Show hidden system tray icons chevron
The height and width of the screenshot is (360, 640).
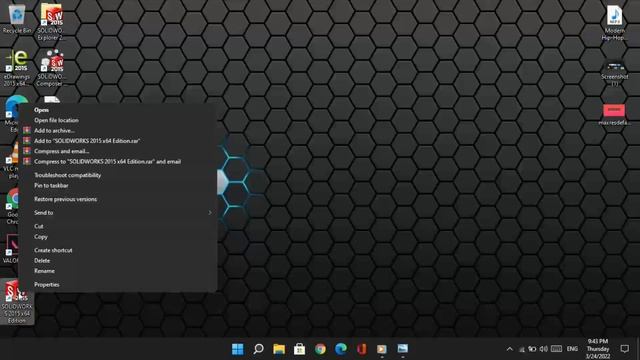point(509,349)
